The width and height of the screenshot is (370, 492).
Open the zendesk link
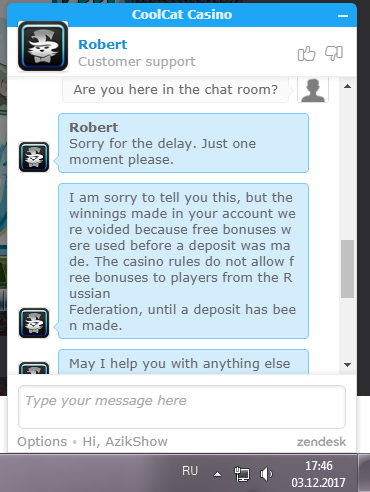click(x=321, y=442)
